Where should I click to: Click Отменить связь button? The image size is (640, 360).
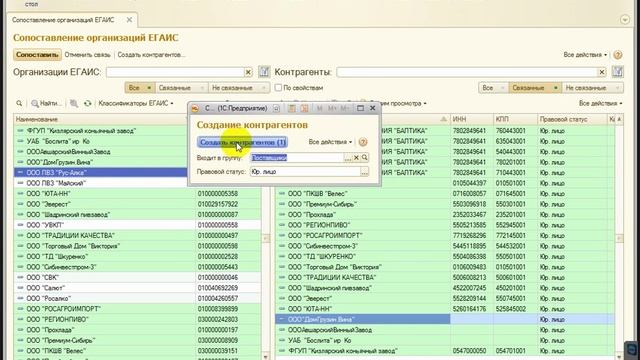pyautogui.click(x=87, y=55)
